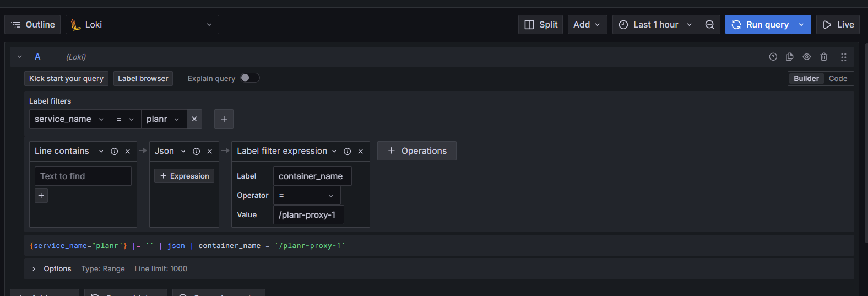Screen dimensions: 868x296
Task: Click info icon on Line contains operation
Action: [114, 152]
